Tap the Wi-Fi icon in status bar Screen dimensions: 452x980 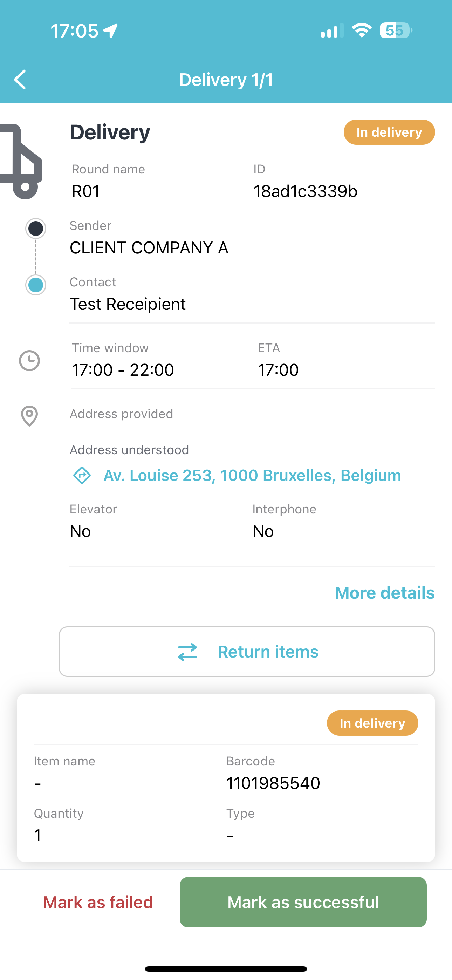tap(362, 30)
